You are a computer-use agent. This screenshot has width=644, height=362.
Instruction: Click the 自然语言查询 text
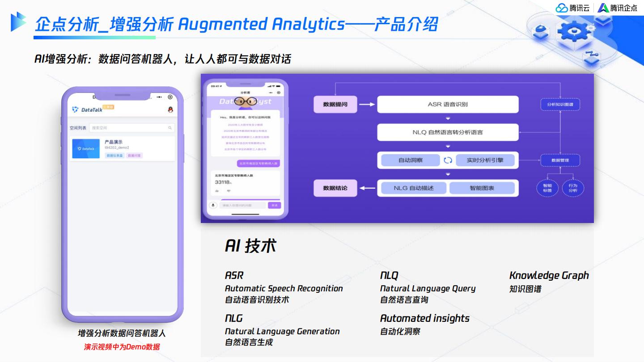(404, 299)
